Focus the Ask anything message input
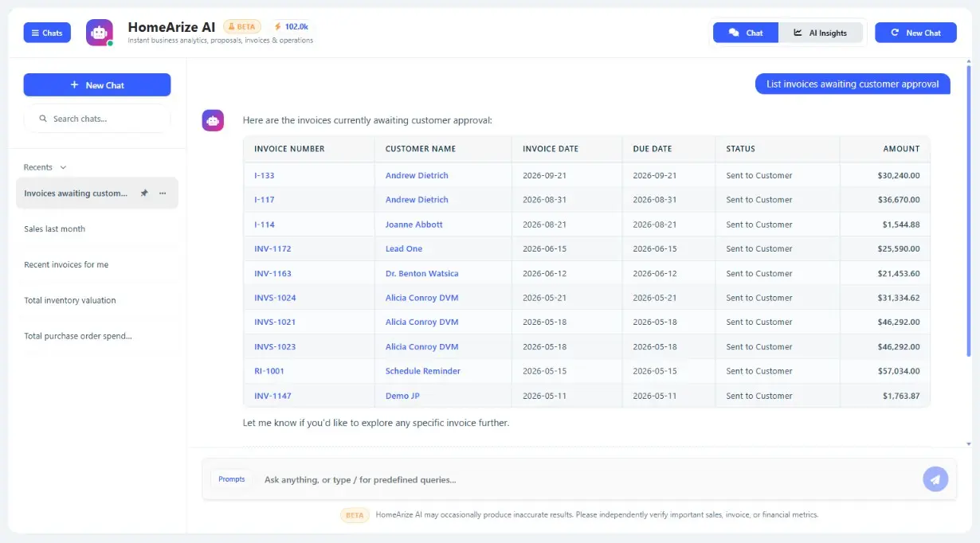This screenshot has width=980, height=543. (590, 480)
